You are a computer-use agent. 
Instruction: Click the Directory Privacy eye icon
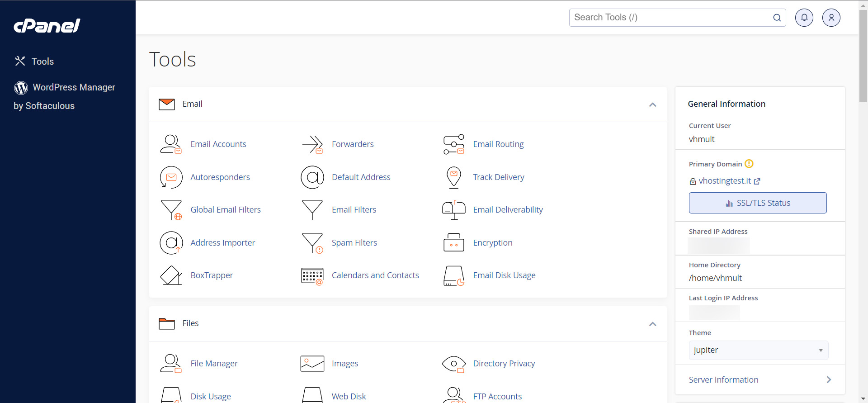tap(454, 364)
